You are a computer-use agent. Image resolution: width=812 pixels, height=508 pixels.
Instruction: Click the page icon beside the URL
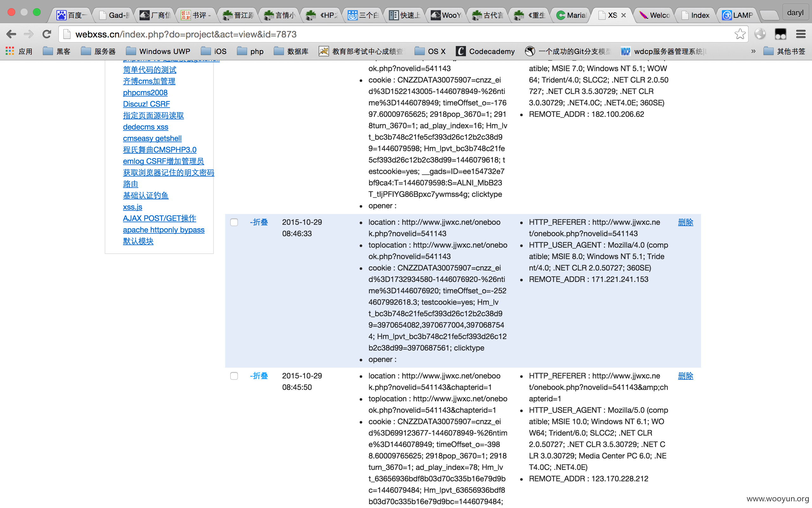pos(67,34)
